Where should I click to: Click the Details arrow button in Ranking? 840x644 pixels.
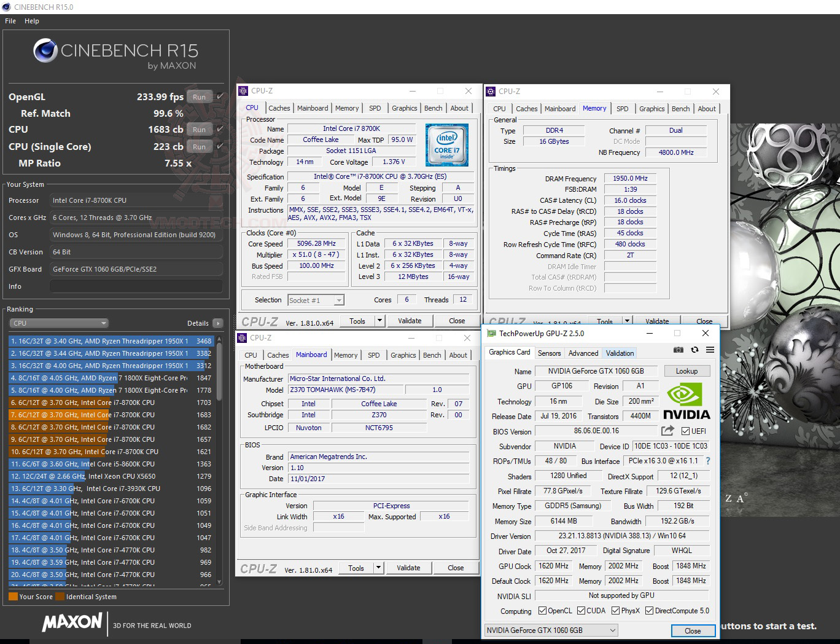point(217,323)
